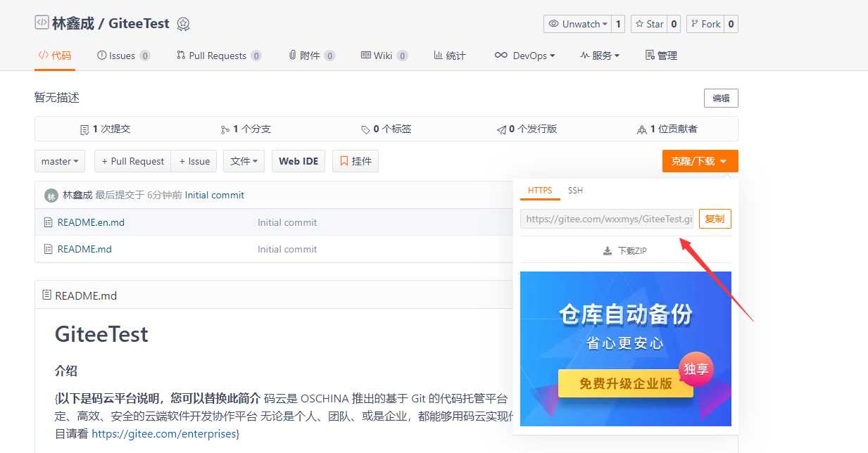Click the badge icon after GiteeTest title
This screenshot has height=453, width=868.
183,24
